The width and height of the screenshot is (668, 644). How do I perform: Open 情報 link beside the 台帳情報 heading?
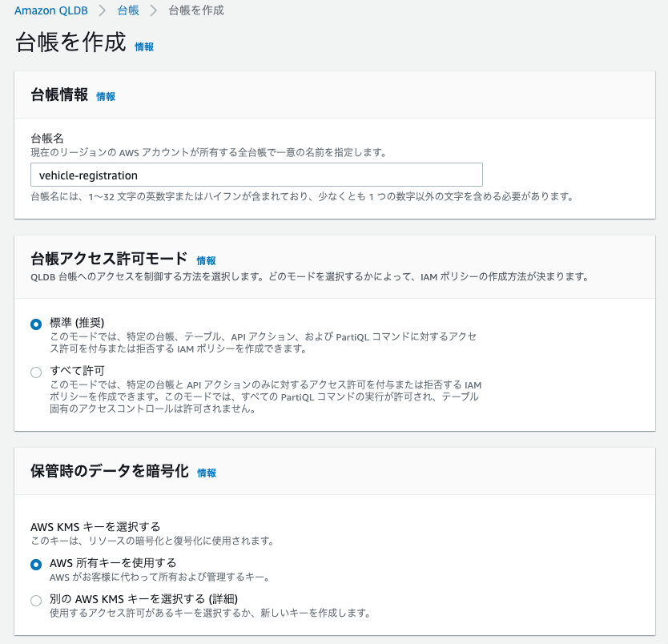pyautogui.click(x=106, y=97)
